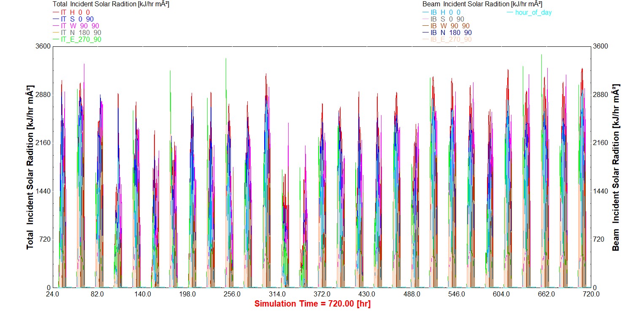This screenshot has width=644, height=323.
Task: Click the 24.0 start value on the time axis
Action: pos(52,294)
